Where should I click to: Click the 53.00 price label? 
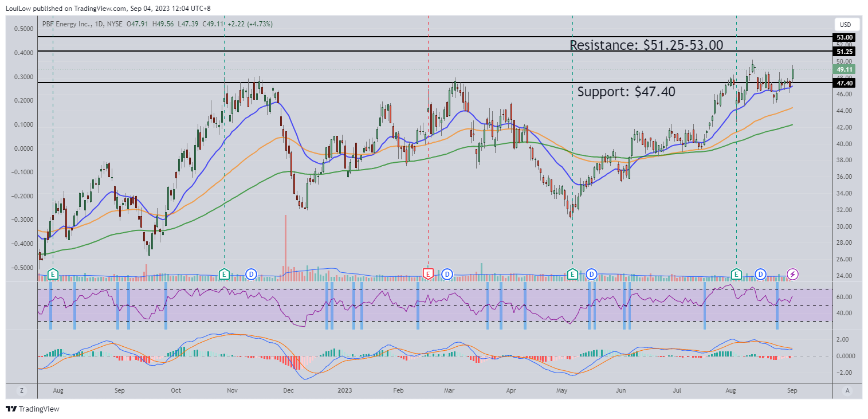pos(845,37)
